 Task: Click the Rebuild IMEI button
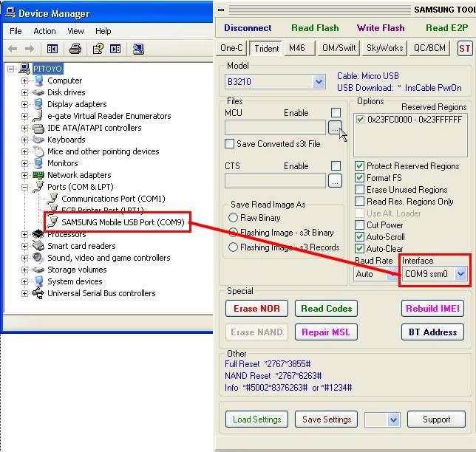[x=432, y=309]
